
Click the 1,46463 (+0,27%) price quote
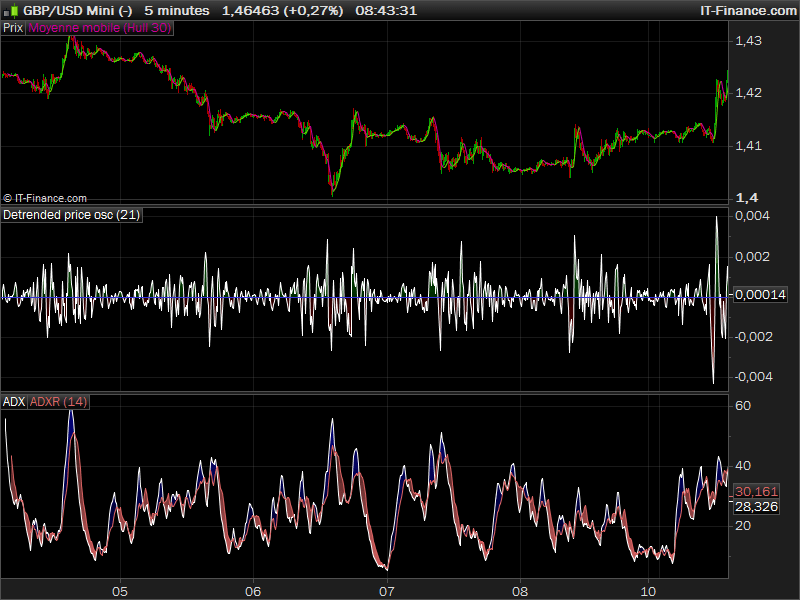[x=282, y=10]
